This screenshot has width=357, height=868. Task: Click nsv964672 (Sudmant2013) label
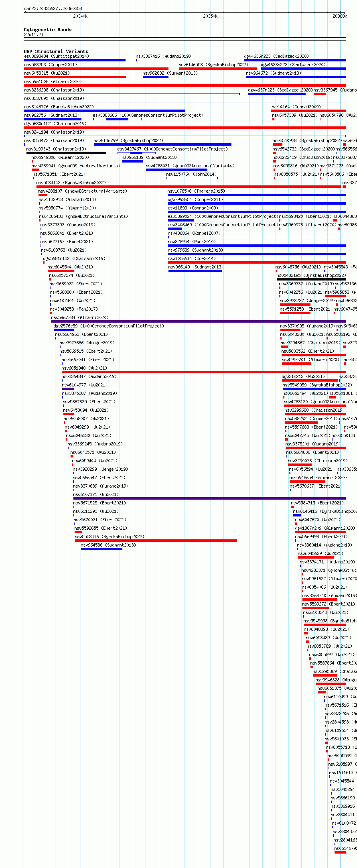click(x=274, y=73)
